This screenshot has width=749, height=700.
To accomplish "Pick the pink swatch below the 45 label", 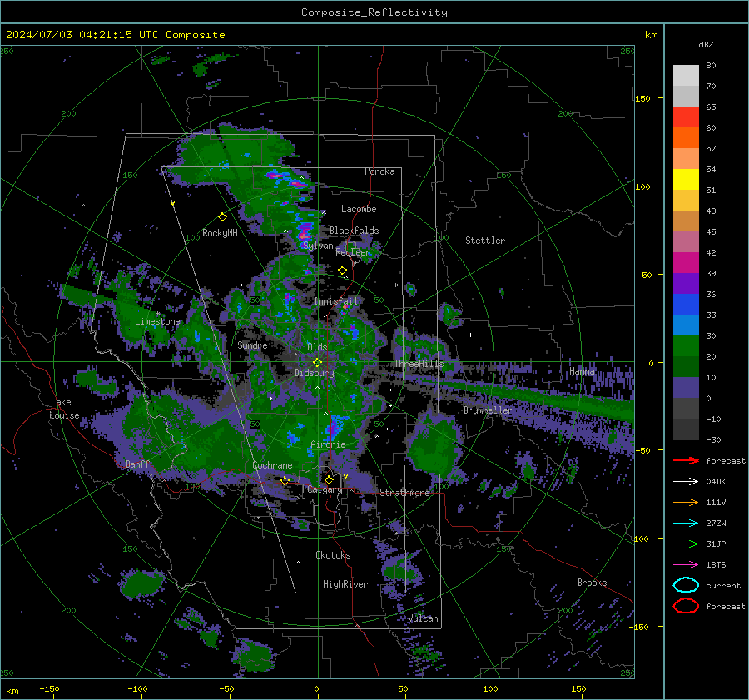I will (x=686, y=241).
